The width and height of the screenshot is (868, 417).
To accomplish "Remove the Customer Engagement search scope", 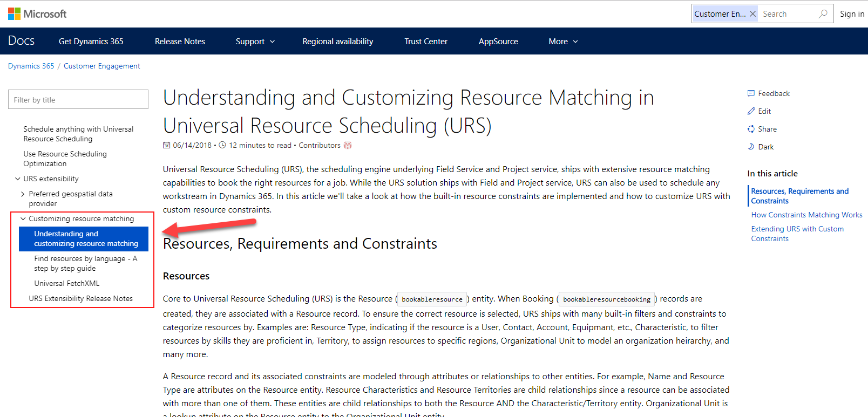I will [752, 14].
